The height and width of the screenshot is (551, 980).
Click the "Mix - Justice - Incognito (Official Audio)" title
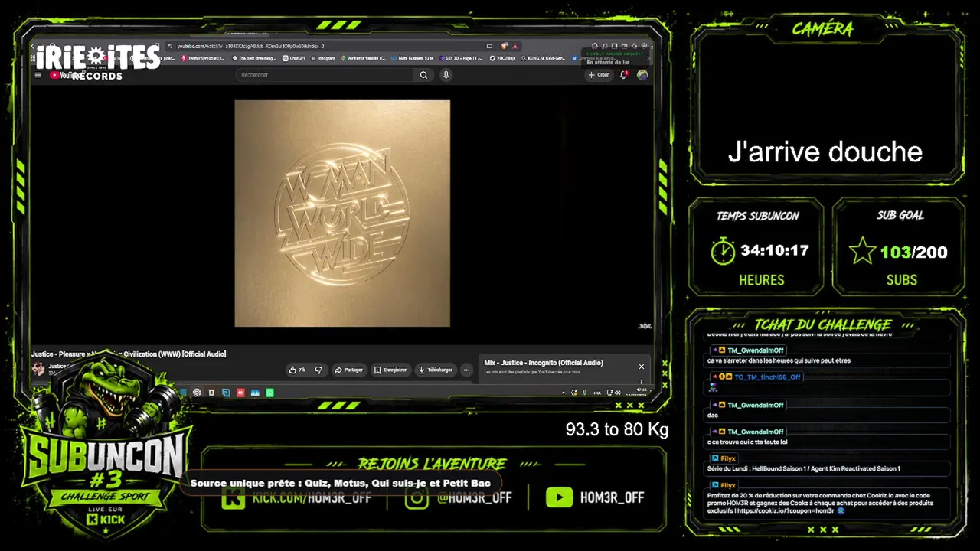544,363
